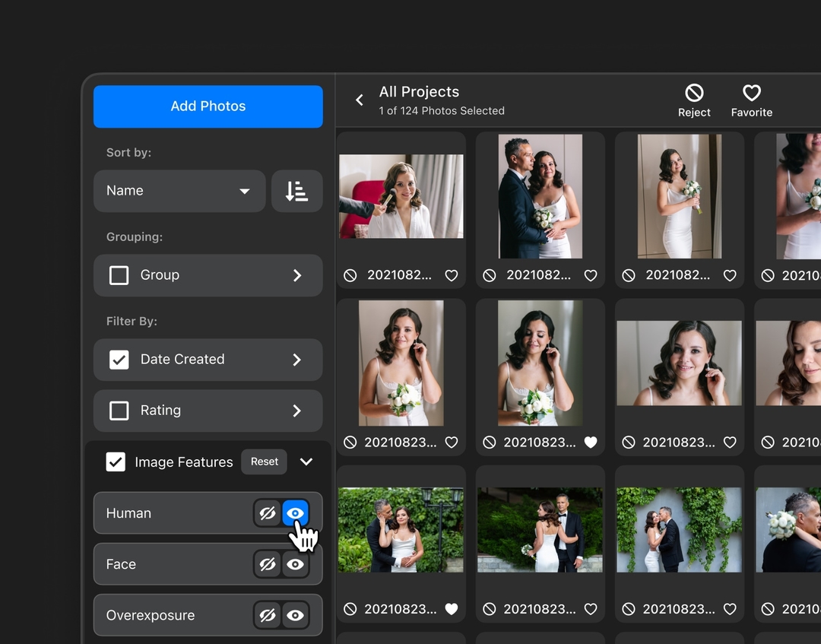The width and height of the screenshot is (821, 644).
Task: Unfavorite the filled-heart bride with bouquet photo
Action: pyautogui.click(x=591, y=443)
